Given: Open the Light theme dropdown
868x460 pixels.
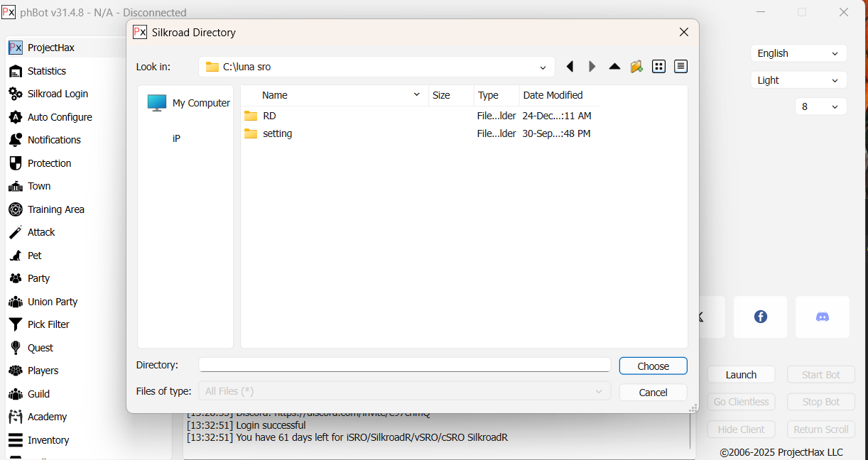Looking at the screenshot, I should click(798, 80).
